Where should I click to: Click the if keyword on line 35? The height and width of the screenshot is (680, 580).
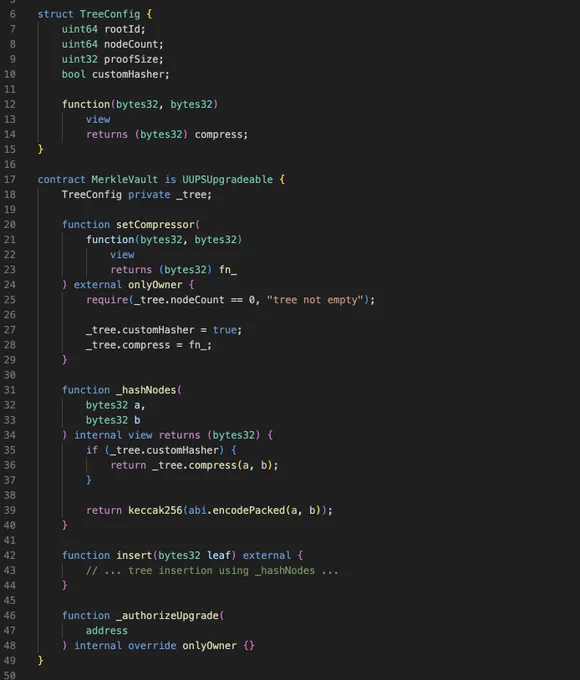(92, 451)
